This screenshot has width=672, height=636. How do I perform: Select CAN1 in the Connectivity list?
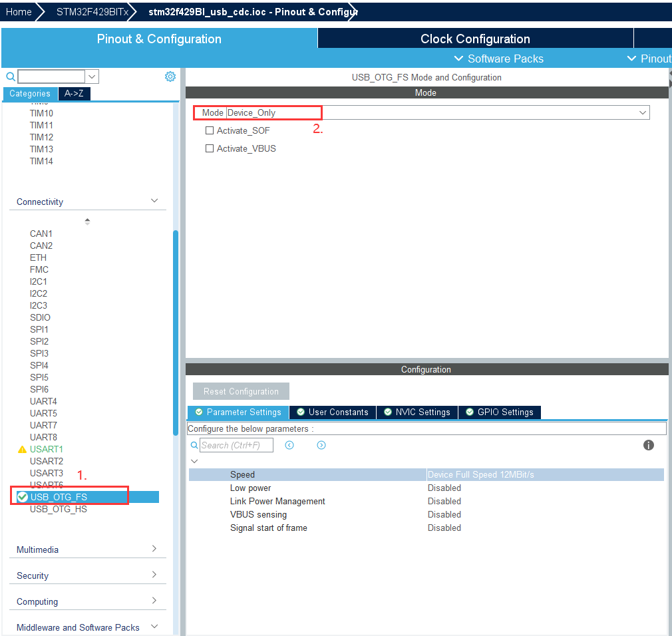tap(41, 234)
